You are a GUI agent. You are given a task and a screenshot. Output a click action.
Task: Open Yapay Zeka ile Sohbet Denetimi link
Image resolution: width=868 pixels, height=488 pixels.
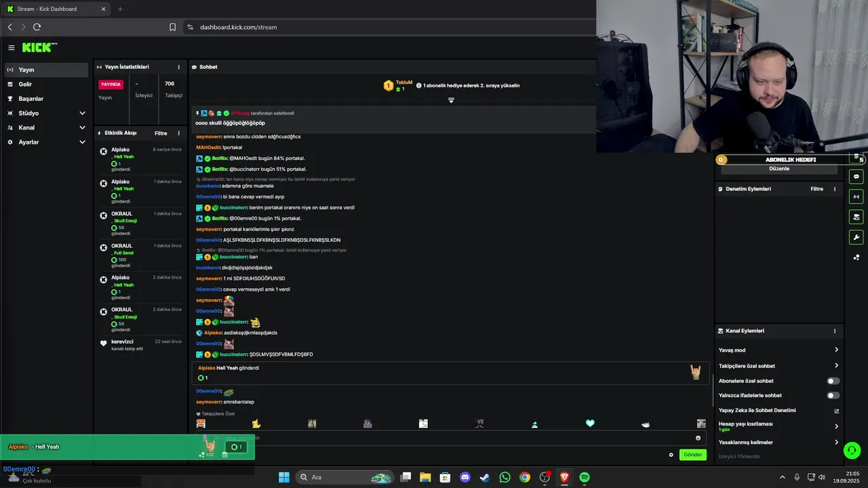pyautogui.click(x=778, y=410)
